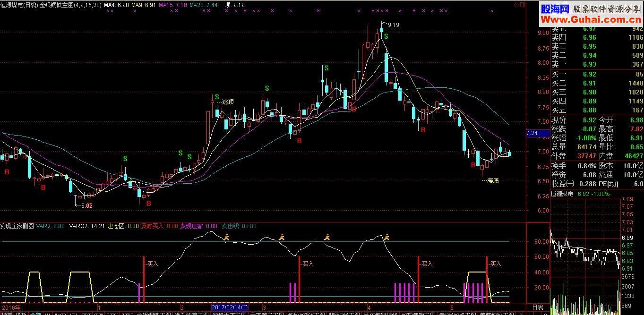Click the chart title 恒源煤电(日线)
The image size is (644, 315).
[19, 5]
